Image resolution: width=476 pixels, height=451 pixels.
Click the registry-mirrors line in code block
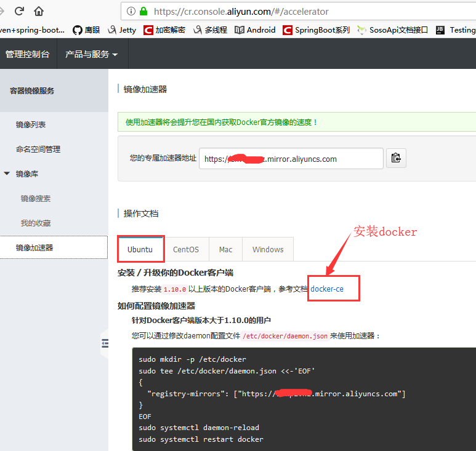pos(276,394)
